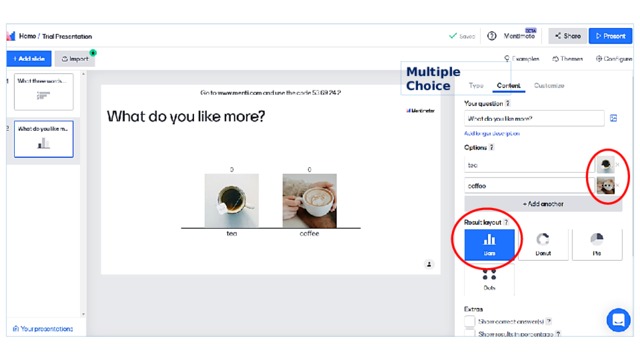Open the Examples option
The width and height of the screenshot is (640, 360).
(x=522, y=59)
